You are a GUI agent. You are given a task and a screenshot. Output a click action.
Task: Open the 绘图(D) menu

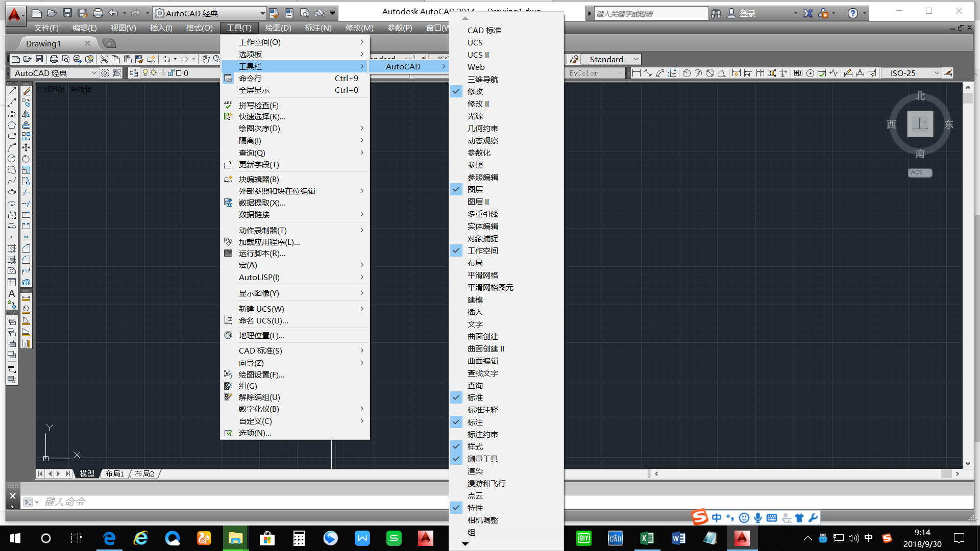pos(278,28)
